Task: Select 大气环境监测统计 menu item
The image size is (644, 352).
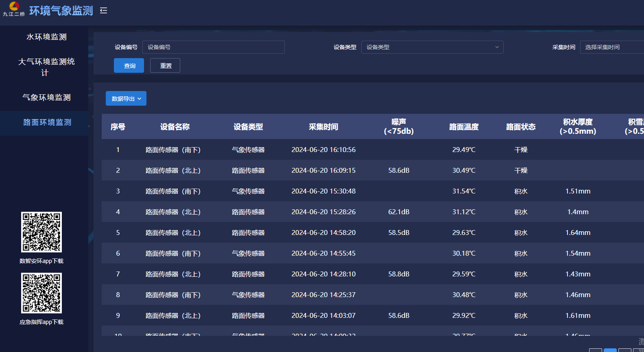Action: (x=46, y=67)
